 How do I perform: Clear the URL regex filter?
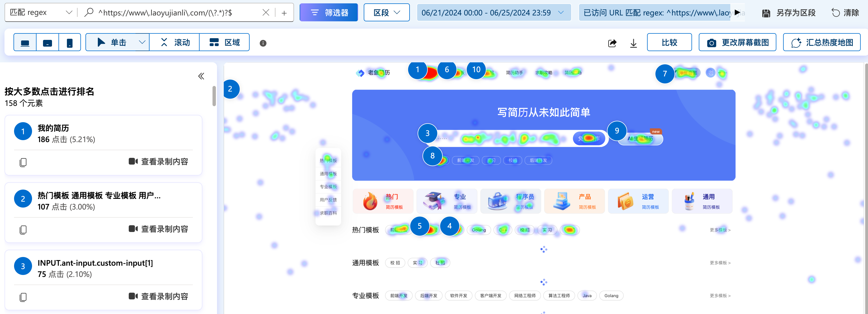pyautogui.click(x=266, y=13)
